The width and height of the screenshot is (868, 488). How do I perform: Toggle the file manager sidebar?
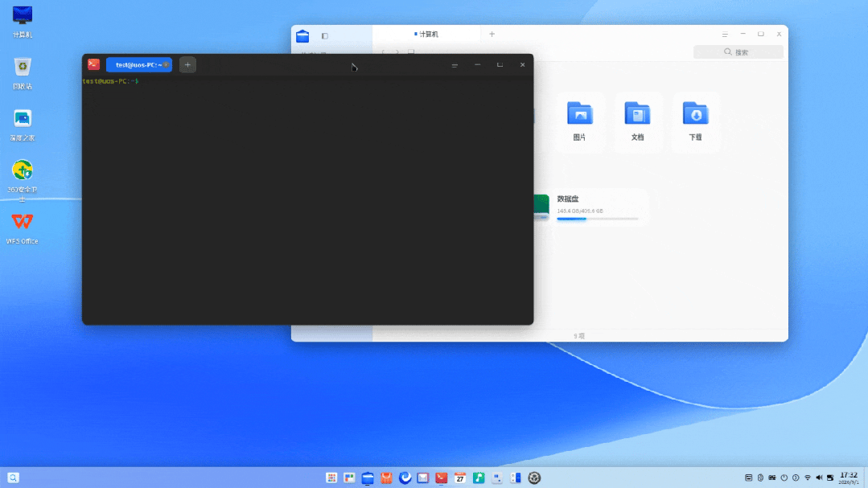tap(325, 36)
